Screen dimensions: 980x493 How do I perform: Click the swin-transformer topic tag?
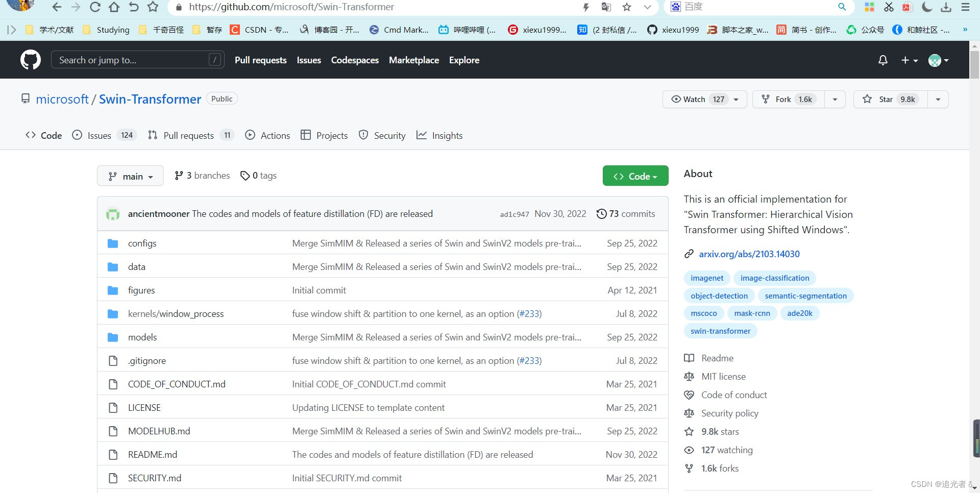[720, 331]
